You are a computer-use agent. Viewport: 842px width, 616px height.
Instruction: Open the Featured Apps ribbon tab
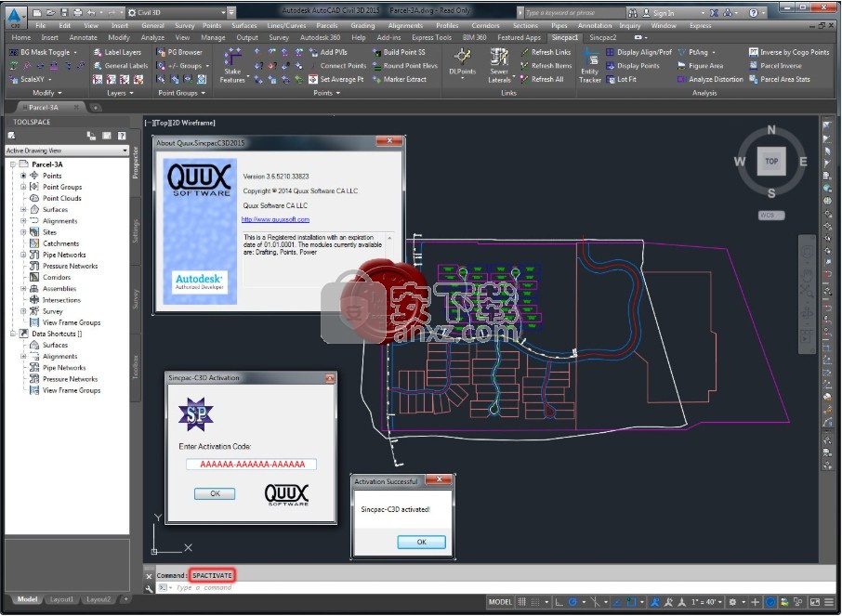[x=519, y=37]
